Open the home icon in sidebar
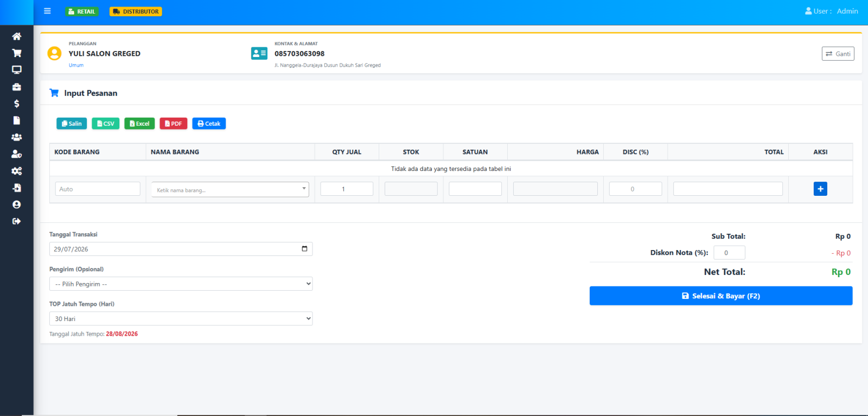The height and width of the screenshot is (416, 868). click(x=17, y=36)
